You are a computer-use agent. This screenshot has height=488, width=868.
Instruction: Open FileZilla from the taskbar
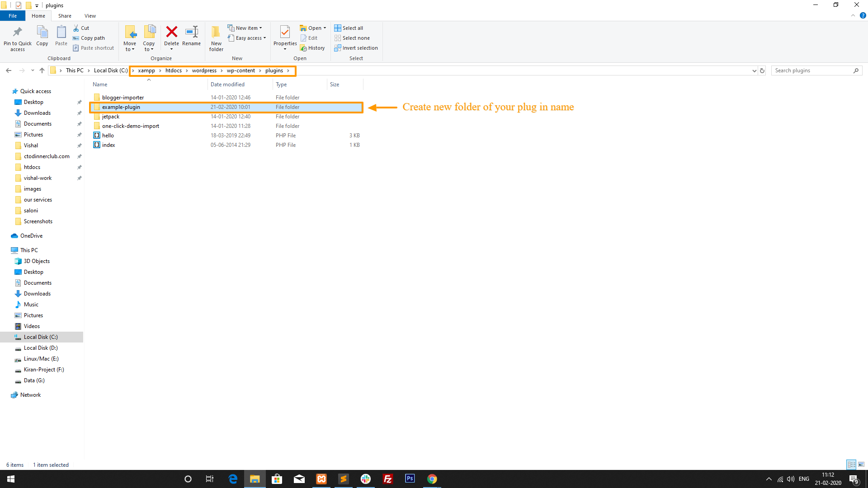(388, 479)
